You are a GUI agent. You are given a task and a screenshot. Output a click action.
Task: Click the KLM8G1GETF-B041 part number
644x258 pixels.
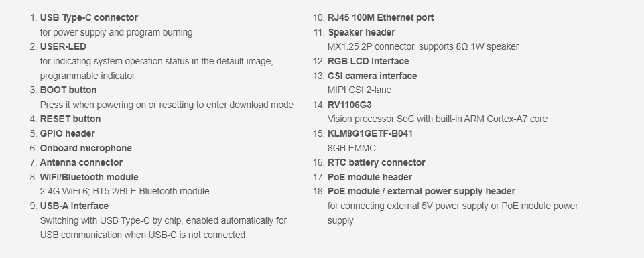370,133
